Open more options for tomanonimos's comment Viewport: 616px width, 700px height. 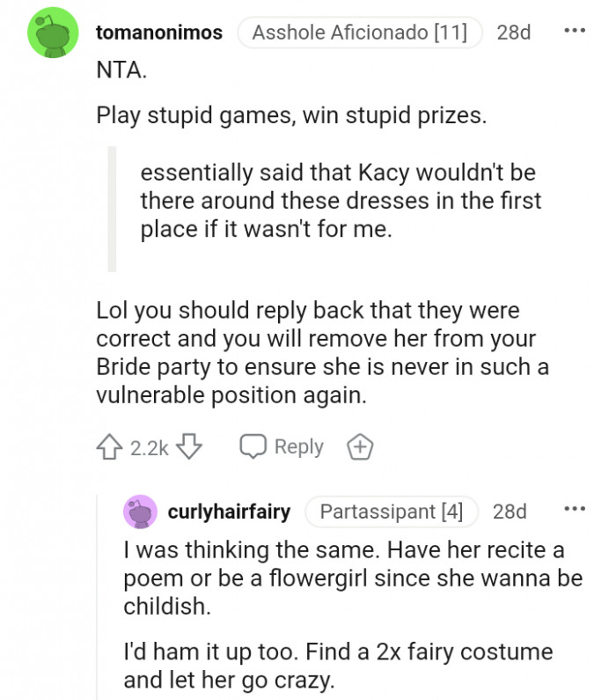(x=574, y=32)
